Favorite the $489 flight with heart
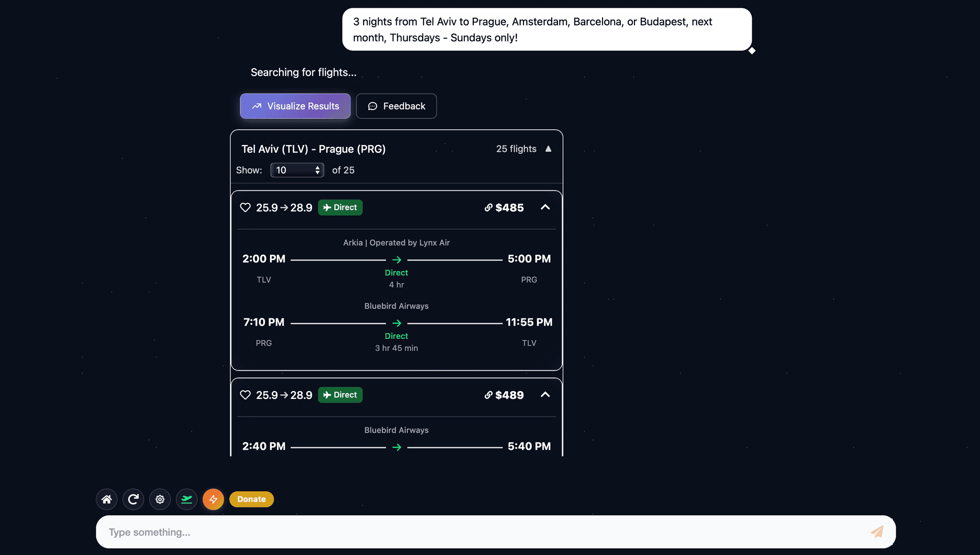980x555 pixels. [x=245, y=395]
